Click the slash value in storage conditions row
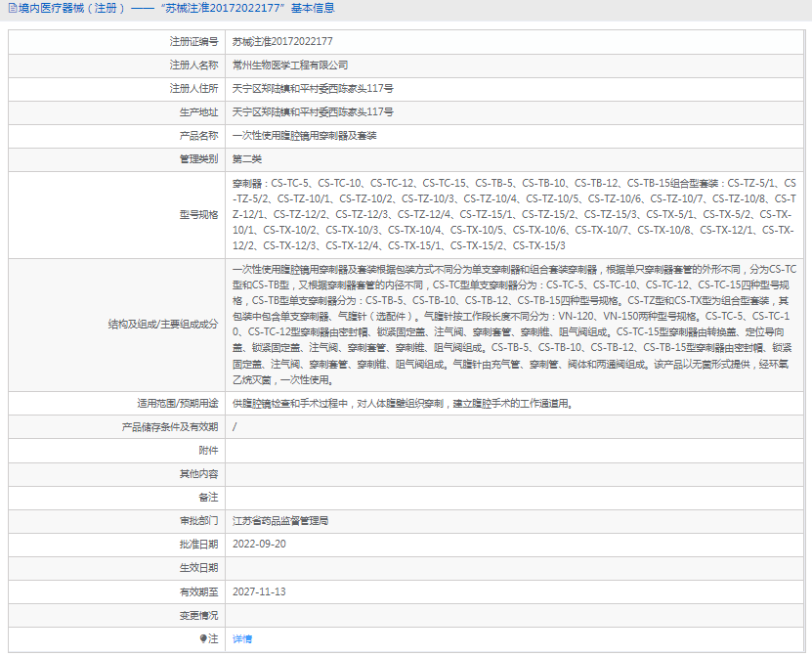The width and height of the screenshot is (812, 656). pos(235,427)
